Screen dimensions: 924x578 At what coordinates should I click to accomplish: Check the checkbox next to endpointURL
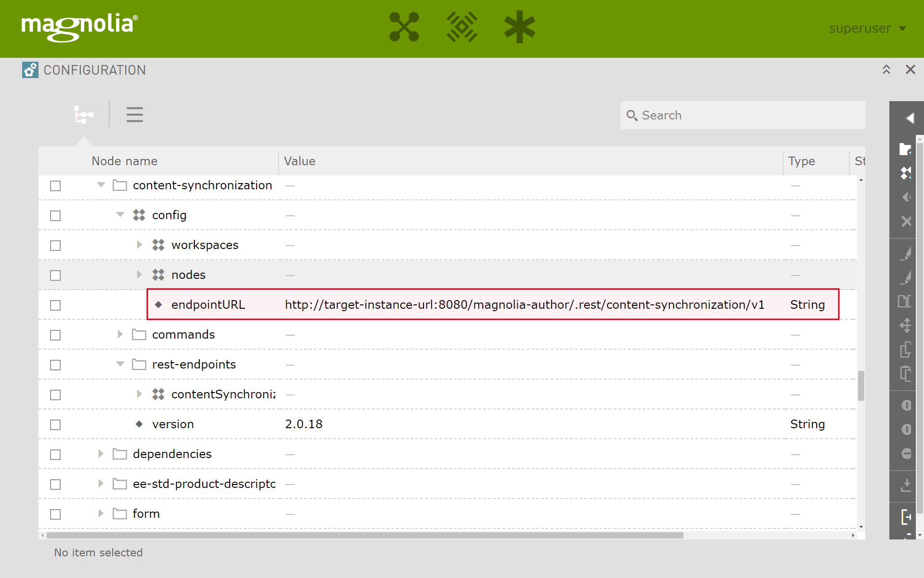[x=55, y=305]
